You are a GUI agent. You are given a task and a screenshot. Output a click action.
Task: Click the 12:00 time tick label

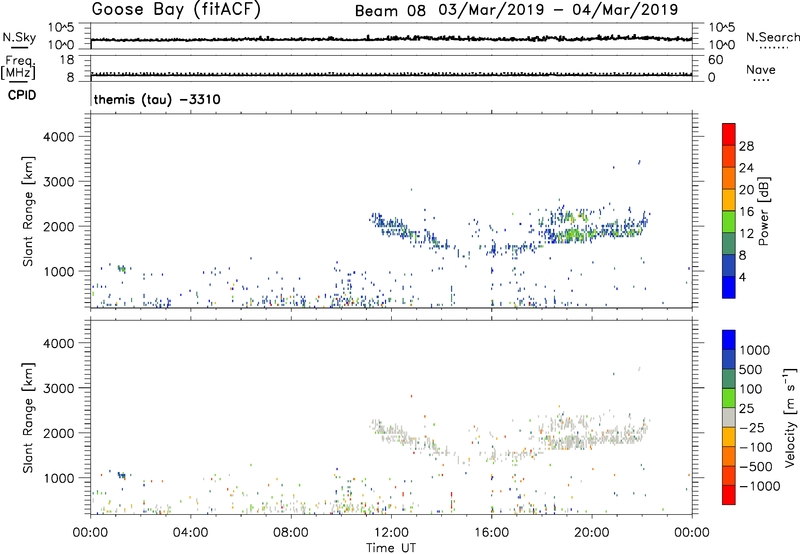click(391, 533)
